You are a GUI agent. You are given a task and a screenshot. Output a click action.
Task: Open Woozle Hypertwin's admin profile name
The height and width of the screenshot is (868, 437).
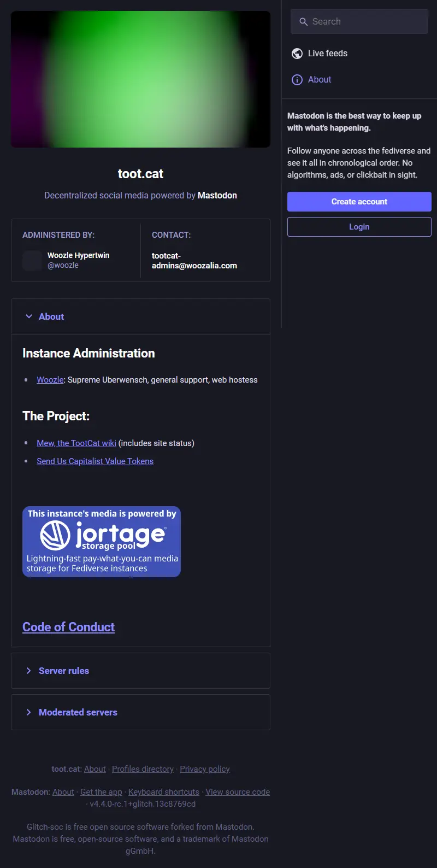tap(78, 255)
